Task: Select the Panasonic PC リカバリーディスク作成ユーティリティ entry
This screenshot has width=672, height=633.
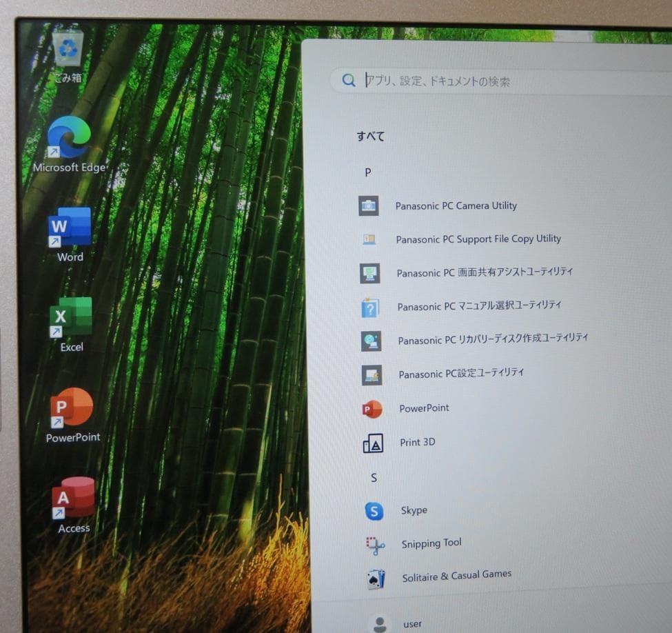Action: click(493, 339)
